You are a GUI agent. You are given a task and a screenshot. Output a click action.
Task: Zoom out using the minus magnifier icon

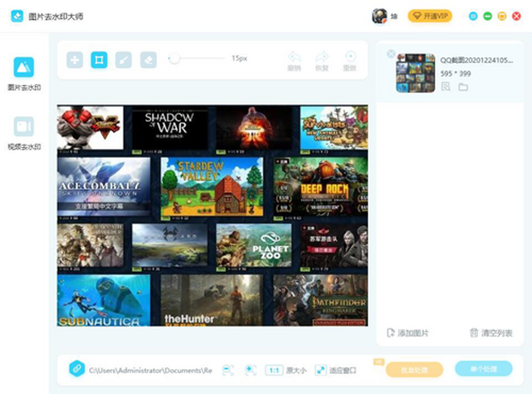tap(228, 370)
